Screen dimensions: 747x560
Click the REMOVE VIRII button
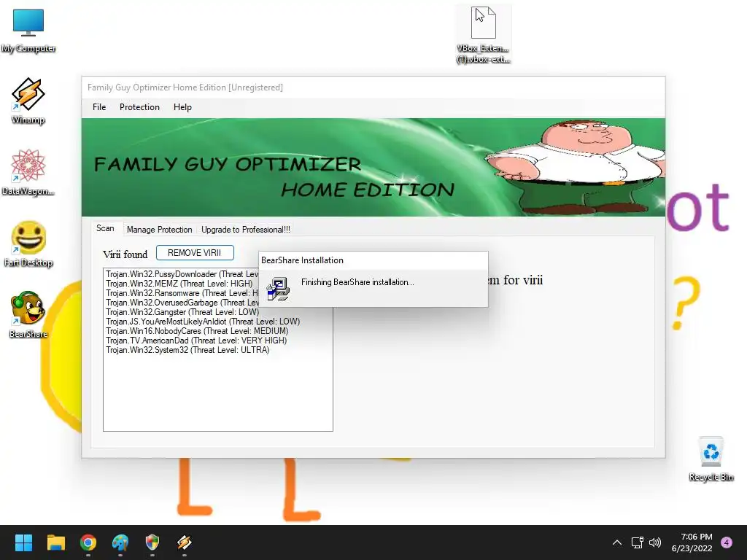coord(195,253)
